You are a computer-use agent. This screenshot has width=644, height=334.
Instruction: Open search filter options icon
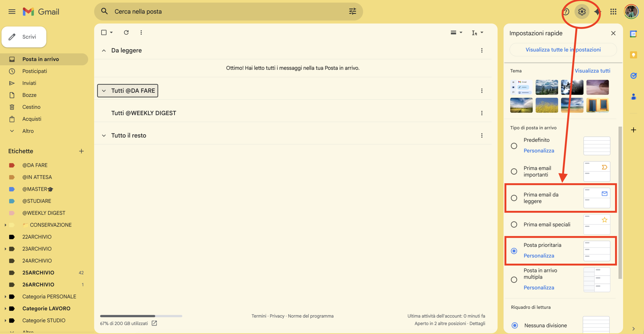(x=352, y=11)
